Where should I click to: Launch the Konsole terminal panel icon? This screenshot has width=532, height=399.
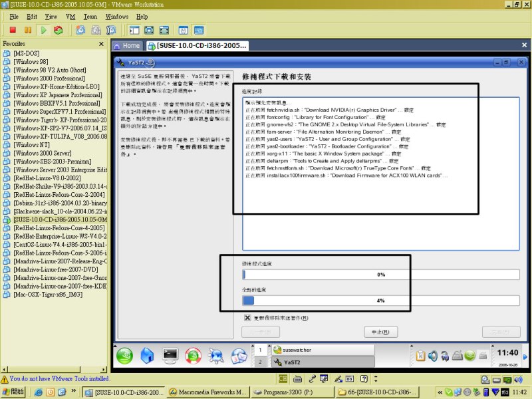pyautogui.click(x=170, y=356)
